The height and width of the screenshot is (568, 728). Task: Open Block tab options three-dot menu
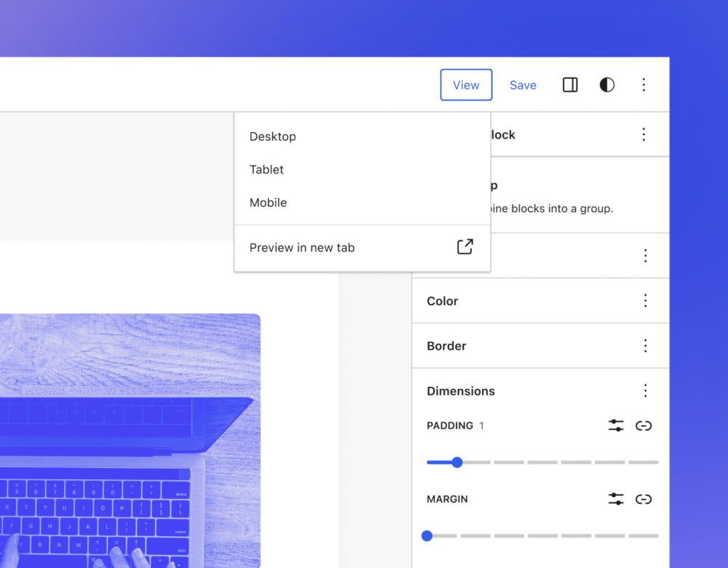[x=643, y=134]
